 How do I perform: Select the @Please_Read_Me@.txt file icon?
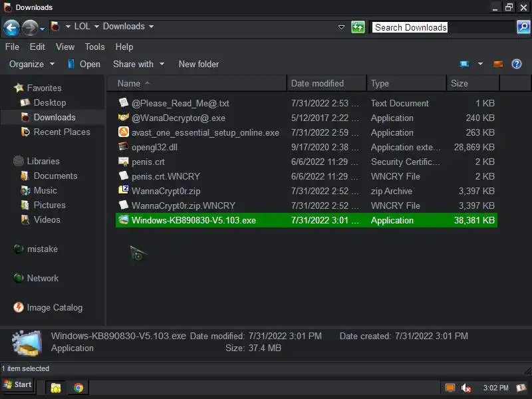(124, 102)
